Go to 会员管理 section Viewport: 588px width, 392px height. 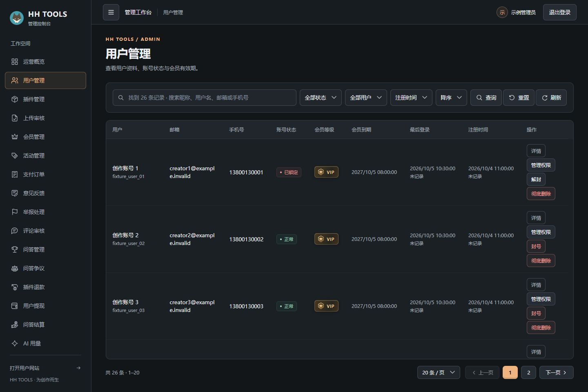[45, 137]
